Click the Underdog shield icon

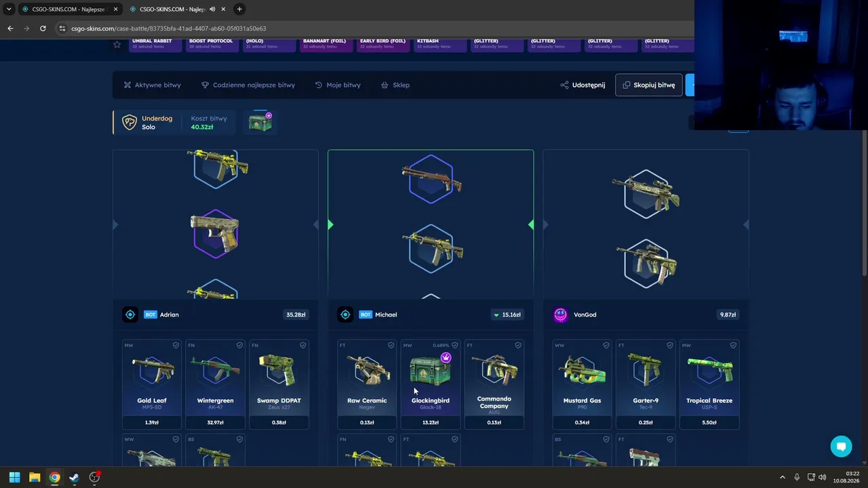129,122
